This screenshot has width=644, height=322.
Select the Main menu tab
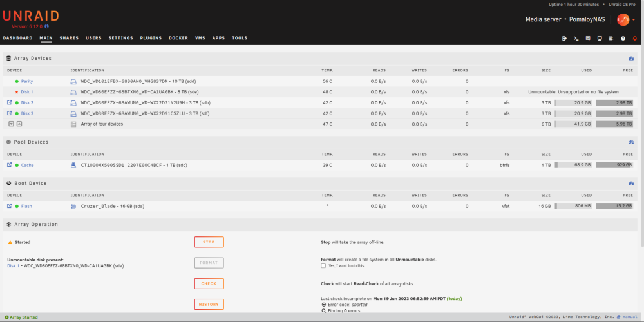[46, 38]
